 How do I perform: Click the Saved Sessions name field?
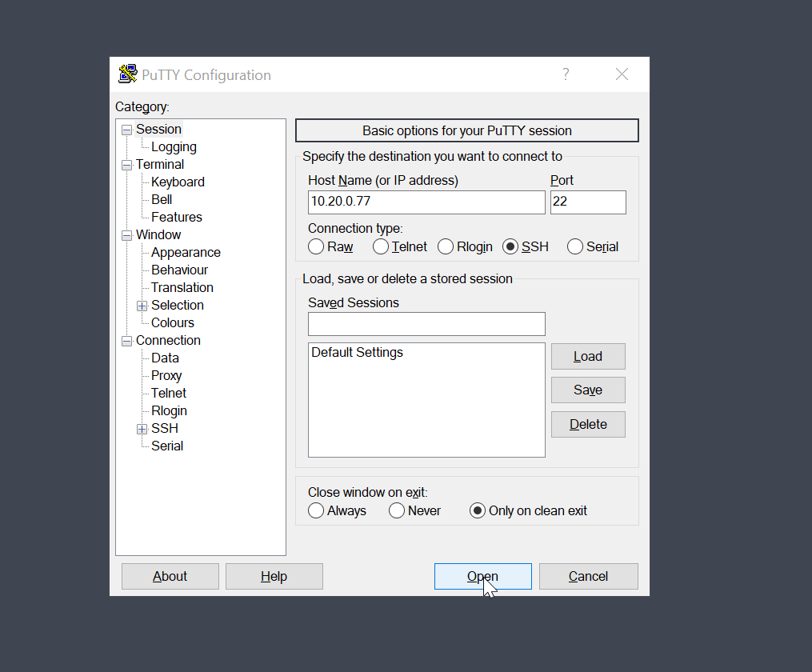coord(426,323)
